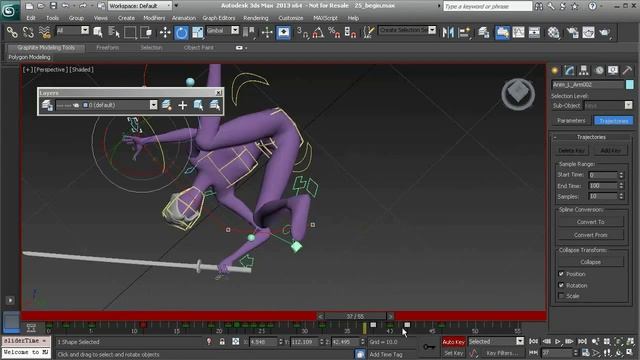640x360 pixels.
Task: Toggle the Percent Snap icon
Action: tap(334, 32)
